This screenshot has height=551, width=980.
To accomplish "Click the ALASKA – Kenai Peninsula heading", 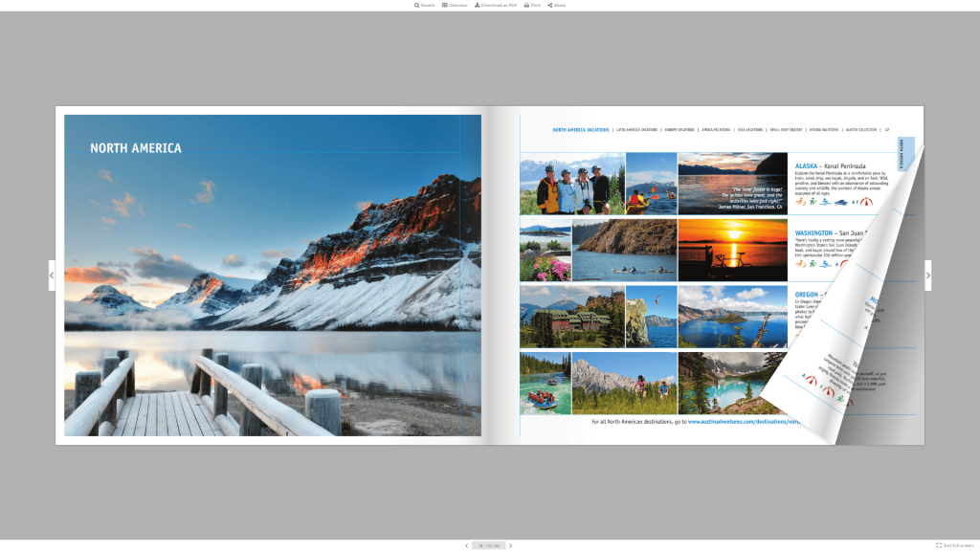I will (x=830, y=165).
